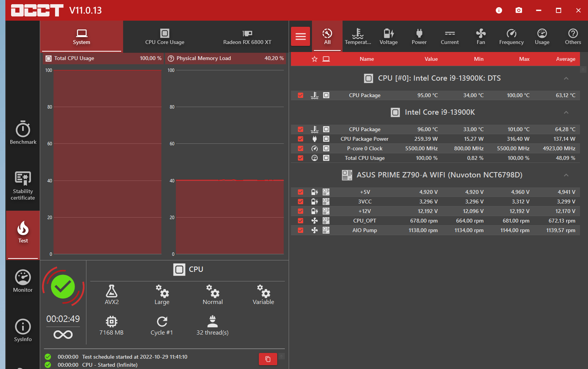Click the CPU chip icon for P-core 0 Clock
588x369 pixels.
click(326, 148)
